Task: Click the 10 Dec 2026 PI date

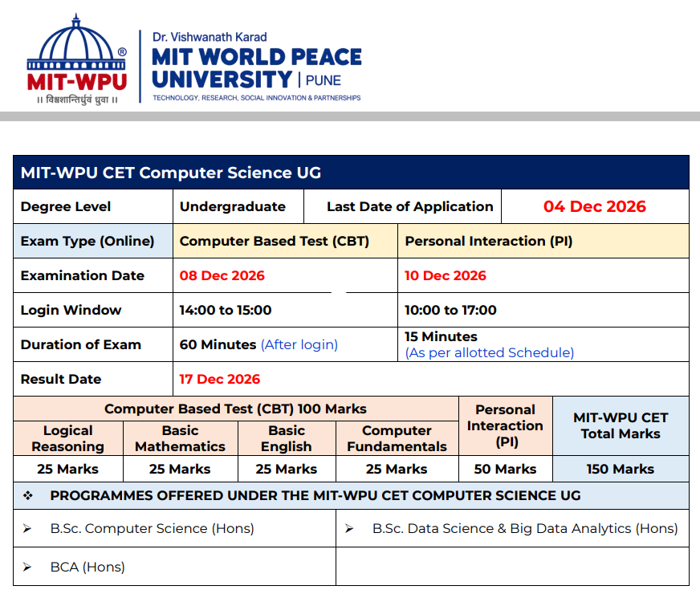Action: click(x=445, y=276)
